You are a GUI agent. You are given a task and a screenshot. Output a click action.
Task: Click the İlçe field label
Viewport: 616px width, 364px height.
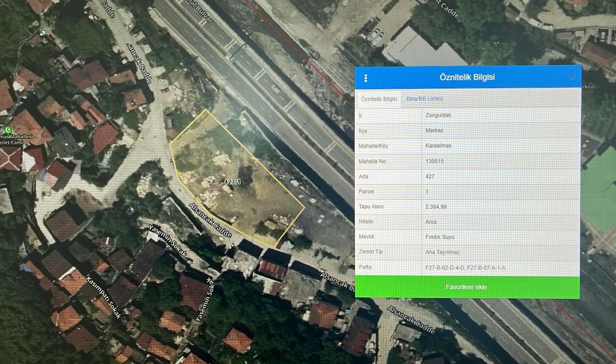[x=363, y=131]
